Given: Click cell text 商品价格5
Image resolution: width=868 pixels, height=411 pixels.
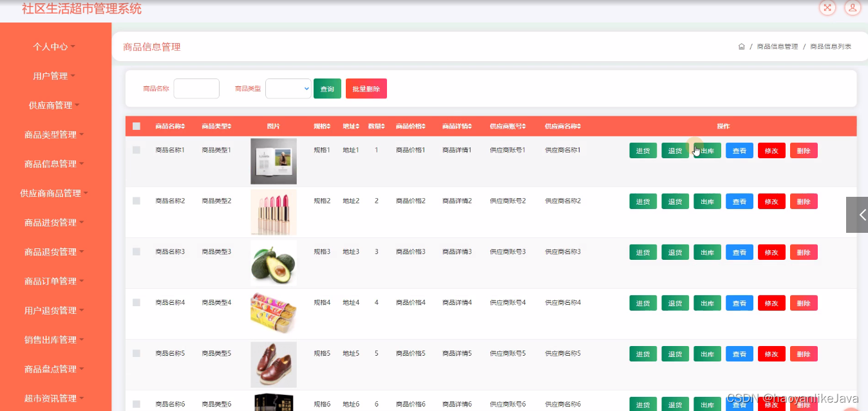Looking at the screenshot, I should pos(411,353).
